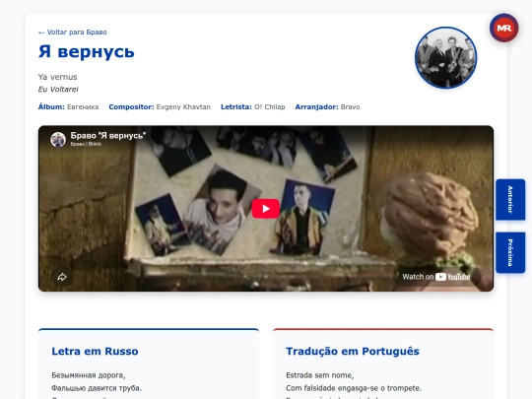The image size is (532, 399).
Task: Click the 'Letra em Russo' heading
Action: [95, 351]
